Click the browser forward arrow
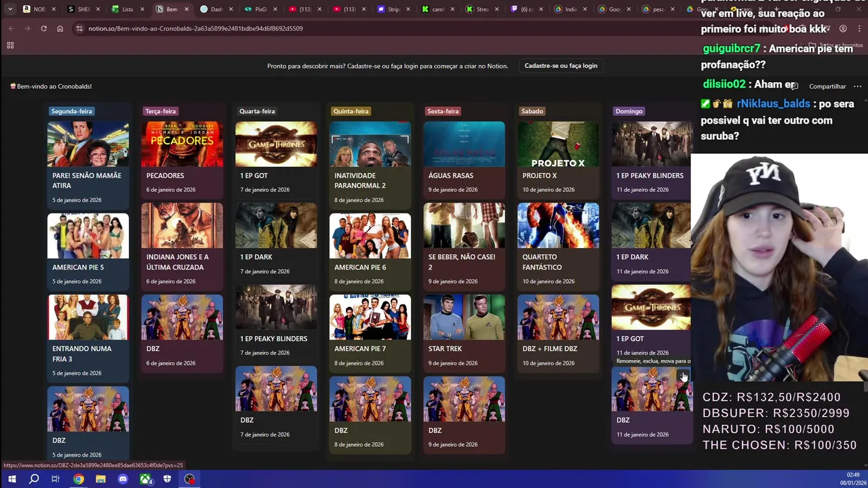Viewport: 868px width, 488px height. (x=27, y=28)
